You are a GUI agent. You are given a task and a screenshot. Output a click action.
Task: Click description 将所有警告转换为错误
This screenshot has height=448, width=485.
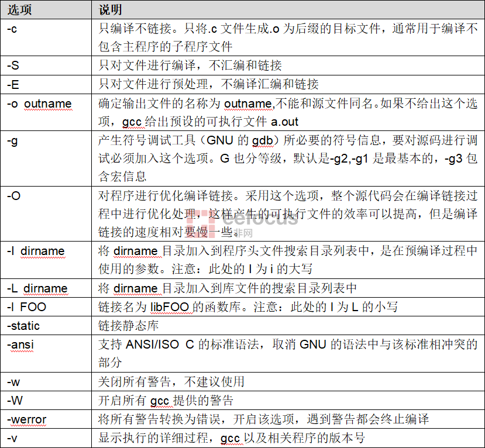288,419
